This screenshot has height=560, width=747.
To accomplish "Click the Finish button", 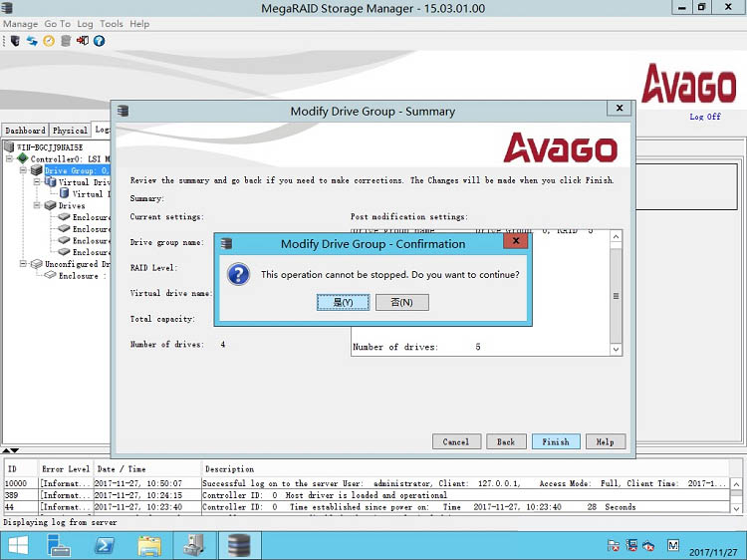I will (x=556, y=441).
